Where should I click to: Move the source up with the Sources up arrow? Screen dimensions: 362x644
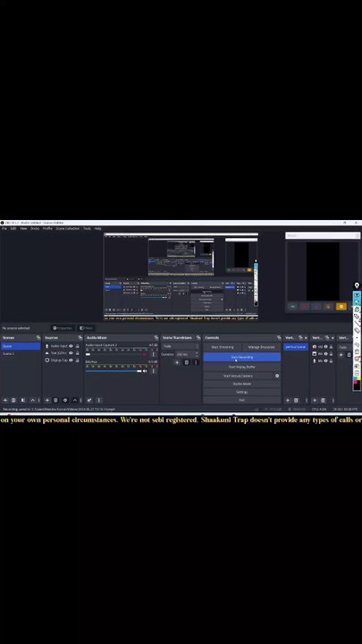click(75, 400)
